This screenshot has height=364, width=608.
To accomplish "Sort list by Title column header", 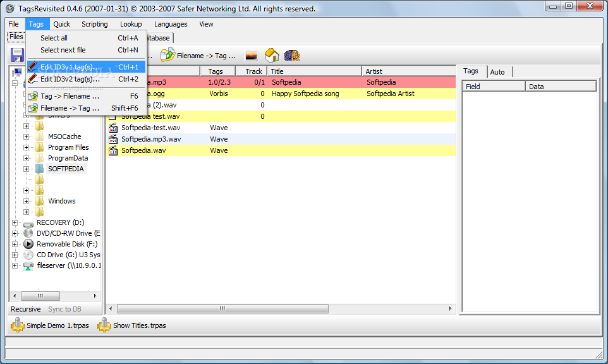I will pos(315,71).
